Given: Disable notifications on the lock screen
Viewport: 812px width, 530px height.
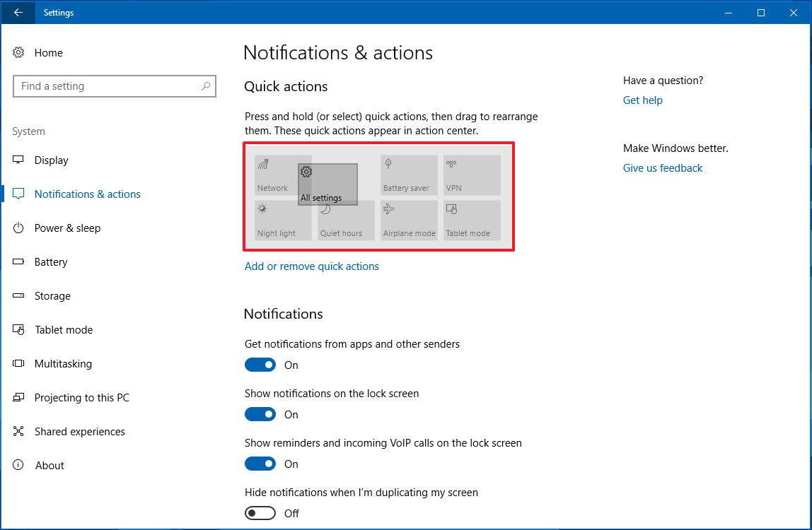Looking at the screenshot, I should coord(260,414).
